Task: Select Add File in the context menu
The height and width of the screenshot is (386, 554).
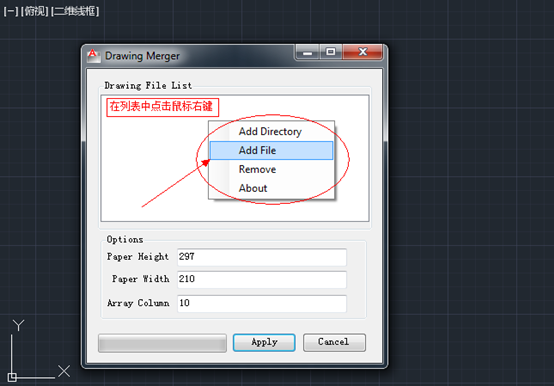Action: tap(271, 150)
